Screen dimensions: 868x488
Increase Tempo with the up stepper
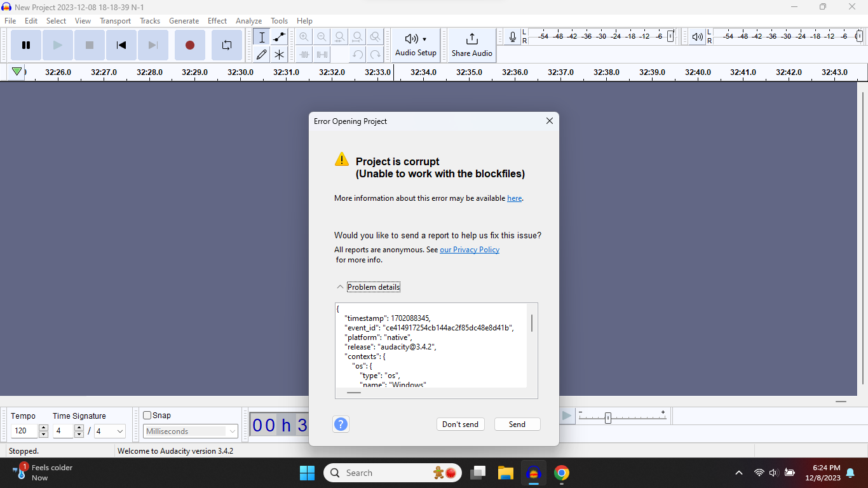click(x=43, y=428)
